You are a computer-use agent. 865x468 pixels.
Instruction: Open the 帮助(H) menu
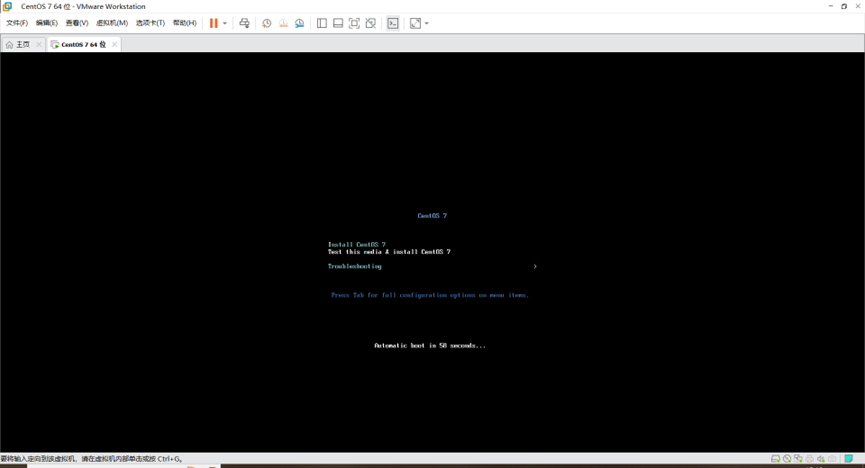click(x=184, y=23)
